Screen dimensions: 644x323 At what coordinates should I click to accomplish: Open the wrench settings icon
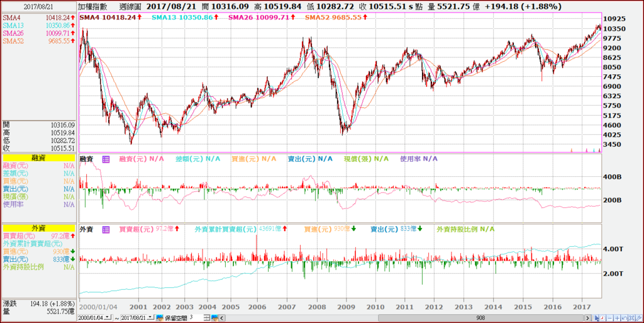pyautogui.click(x=639, y=318)
